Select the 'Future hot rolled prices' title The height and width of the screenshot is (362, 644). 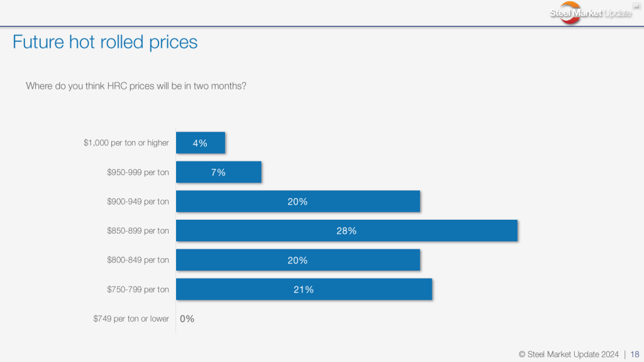click(105, 42)
